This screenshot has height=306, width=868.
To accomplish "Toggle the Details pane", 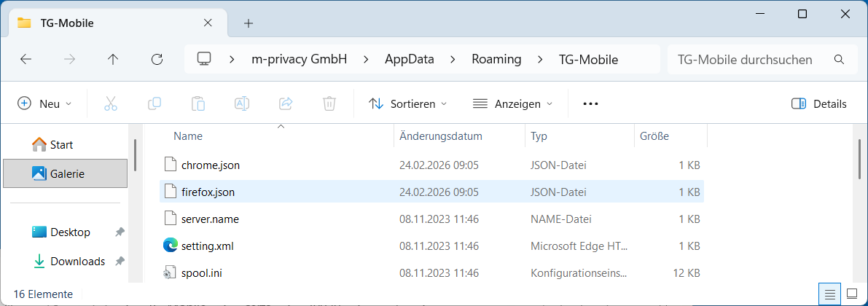I will point(819,103).
